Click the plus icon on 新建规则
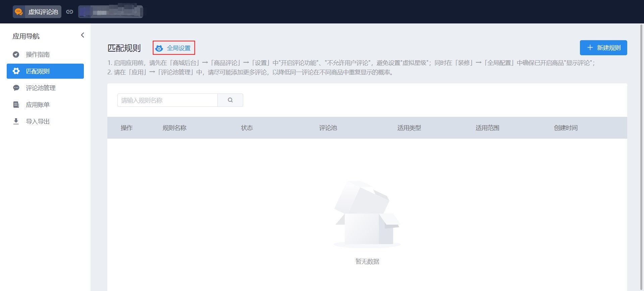 [x=590, y=48]
